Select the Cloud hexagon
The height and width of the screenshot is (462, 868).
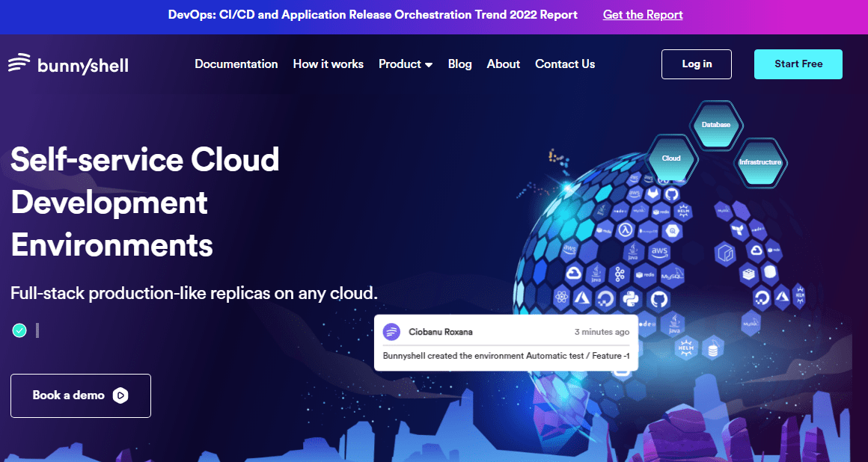coord(671,158)
